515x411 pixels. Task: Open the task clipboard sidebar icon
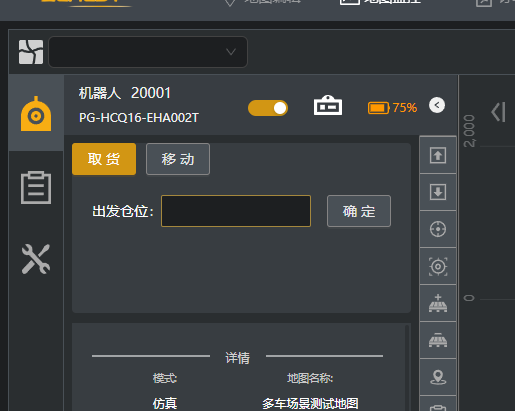tap(36, 187)
